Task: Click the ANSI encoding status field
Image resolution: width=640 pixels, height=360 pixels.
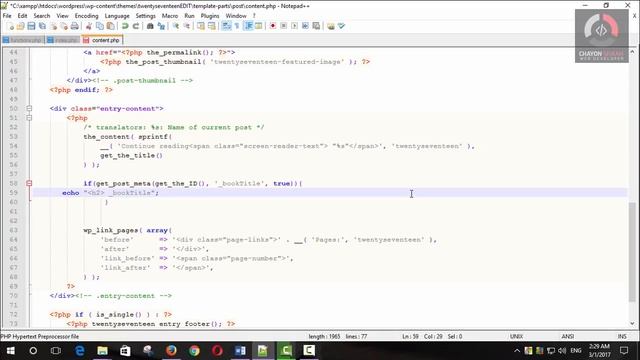Action: point(567,337)
